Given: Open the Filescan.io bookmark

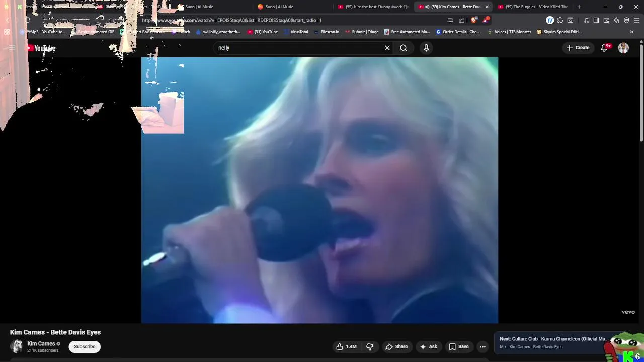Looking at the screenshot, I should click(327, 32).
